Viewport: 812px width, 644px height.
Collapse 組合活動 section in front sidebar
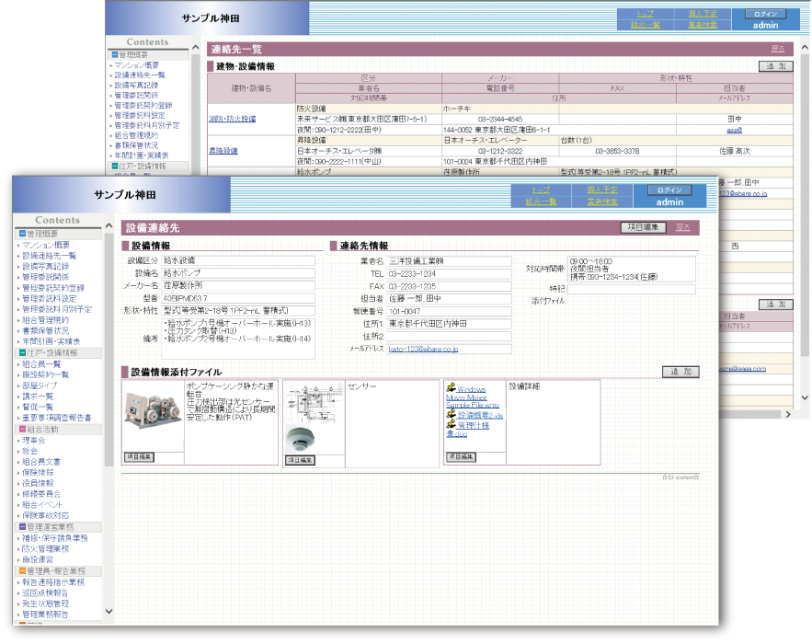pos(23,429)
